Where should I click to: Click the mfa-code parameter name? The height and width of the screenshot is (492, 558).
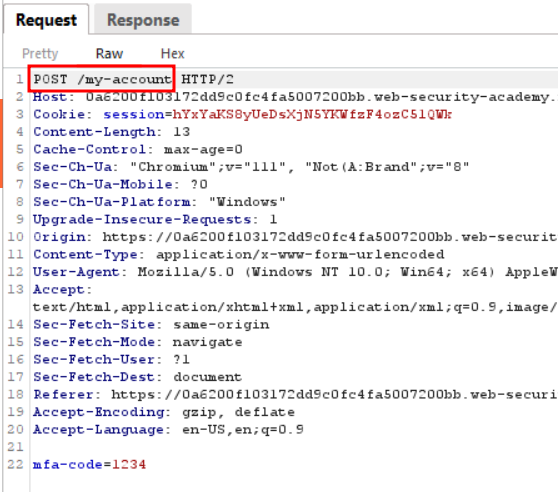pos(67,464)
